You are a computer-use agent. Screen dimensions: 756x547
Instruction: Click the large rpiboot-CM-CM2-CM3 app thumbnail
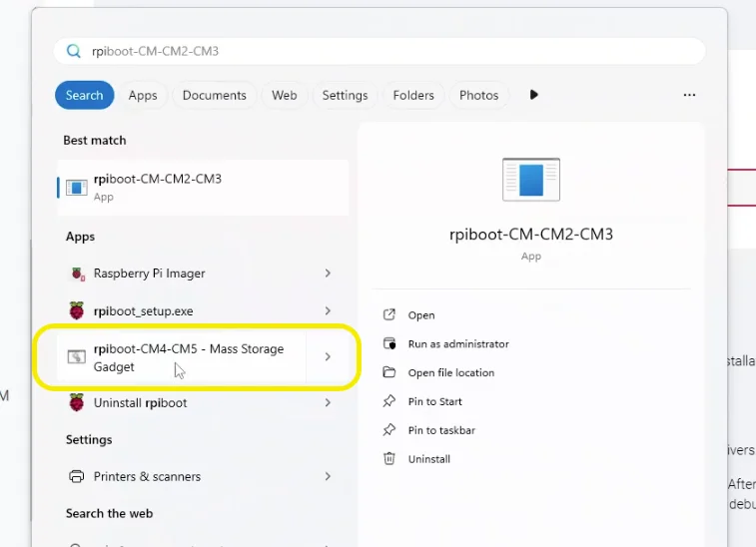[x=530, y=181]
